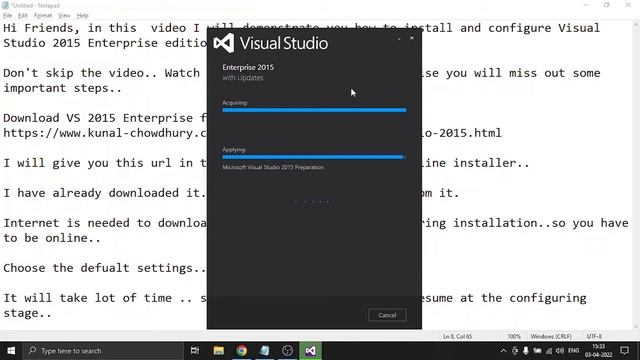
Task: Switch to Notepad via taskbar icon
Action: click(264, 351)
